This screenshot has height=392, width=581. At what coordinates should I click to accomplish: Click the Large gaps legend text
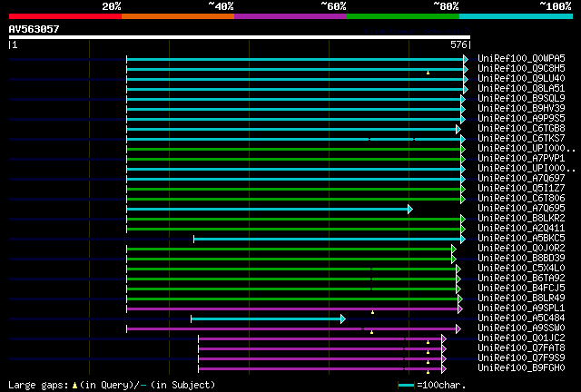pos(112,385)
